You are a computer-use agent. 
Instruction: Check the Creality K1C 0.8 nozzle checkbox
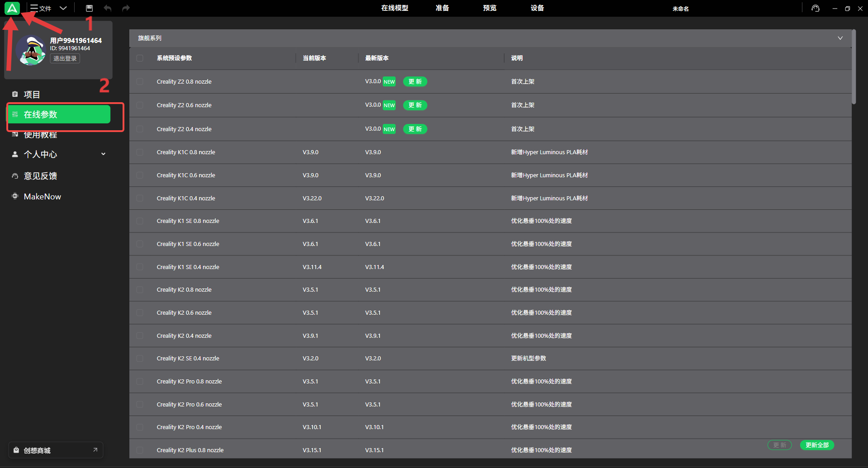[140, 152]
